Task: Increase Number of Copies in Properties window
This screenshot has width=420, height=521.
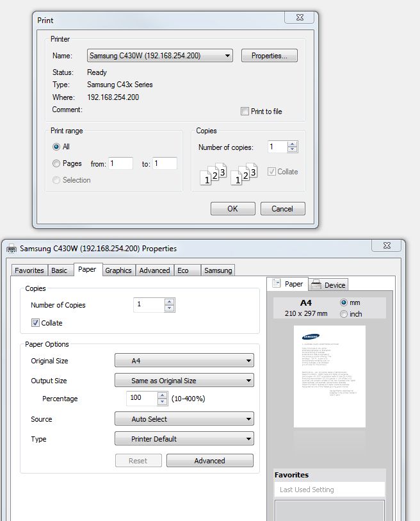Action: coord(169,302)
